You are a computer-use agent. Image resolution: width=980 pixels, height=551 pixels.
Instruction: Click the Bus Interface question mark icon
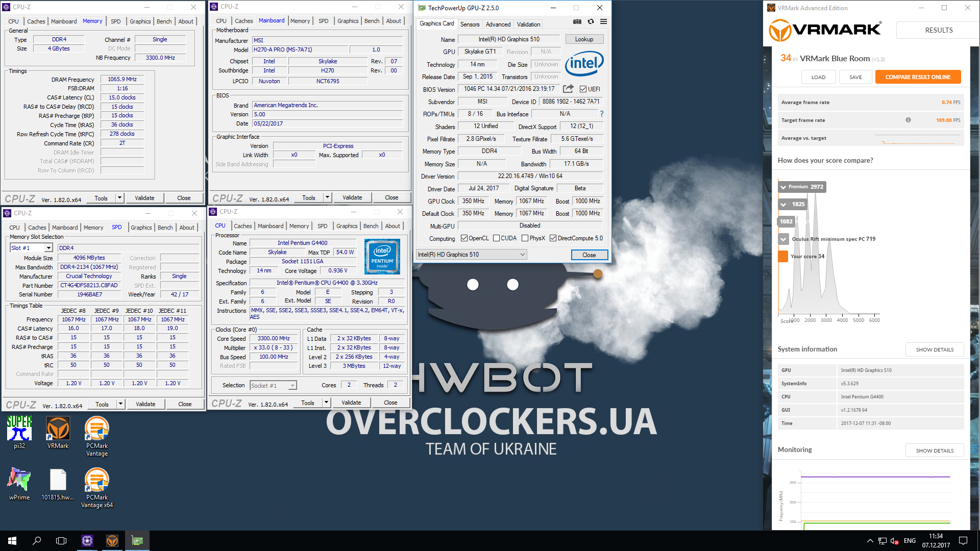tap(602, 114)
